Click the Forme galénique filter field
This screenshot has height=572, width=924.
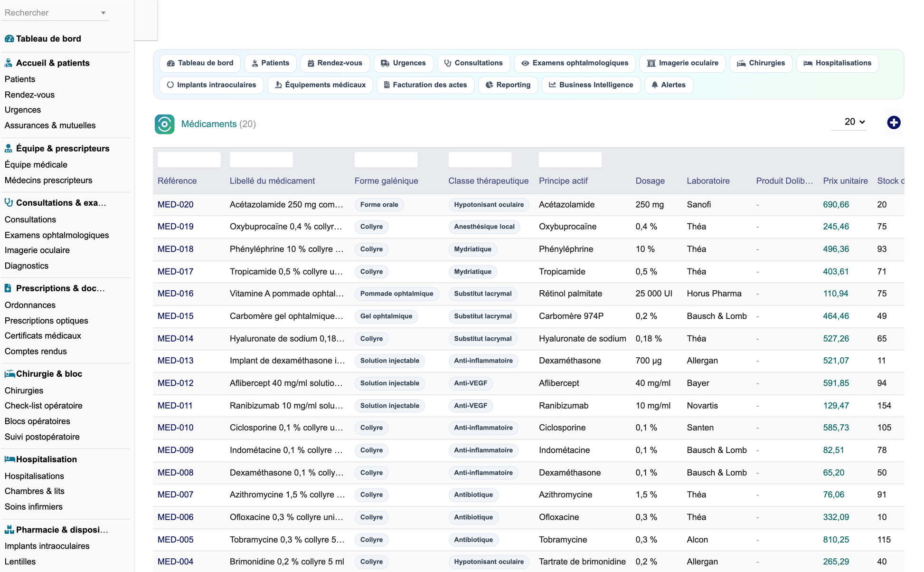386,160
